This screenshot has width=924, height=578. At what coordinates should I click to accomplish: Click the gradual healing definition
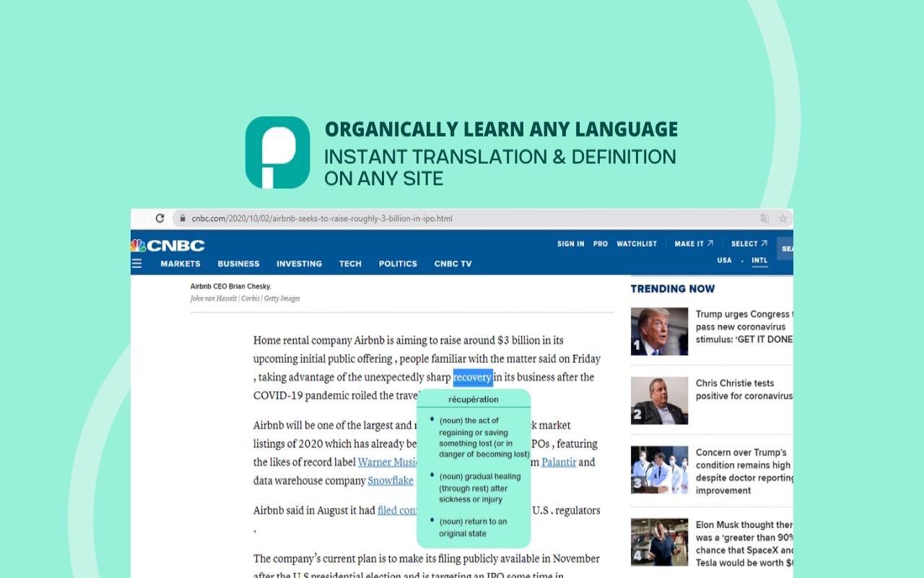click(x=480, y=488)
